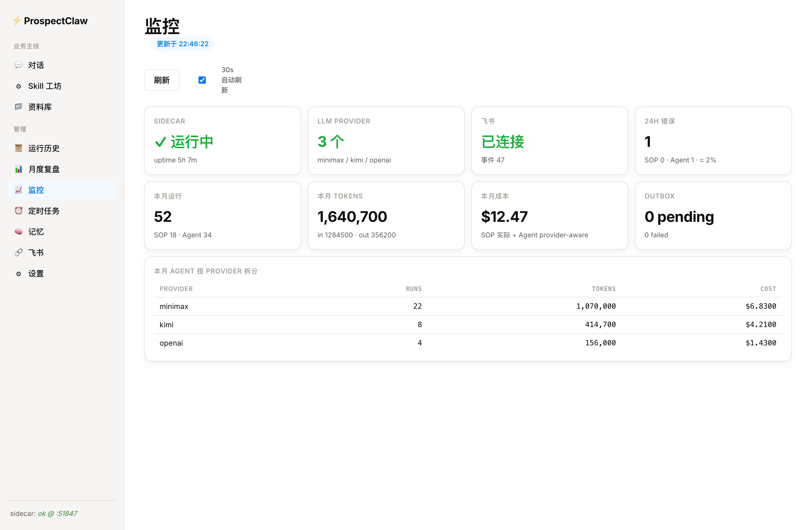The height and width of the screenshot is (530, 812).
Task: Click the speech bubble icon beside 对话
Action: (x=18, y=65)
